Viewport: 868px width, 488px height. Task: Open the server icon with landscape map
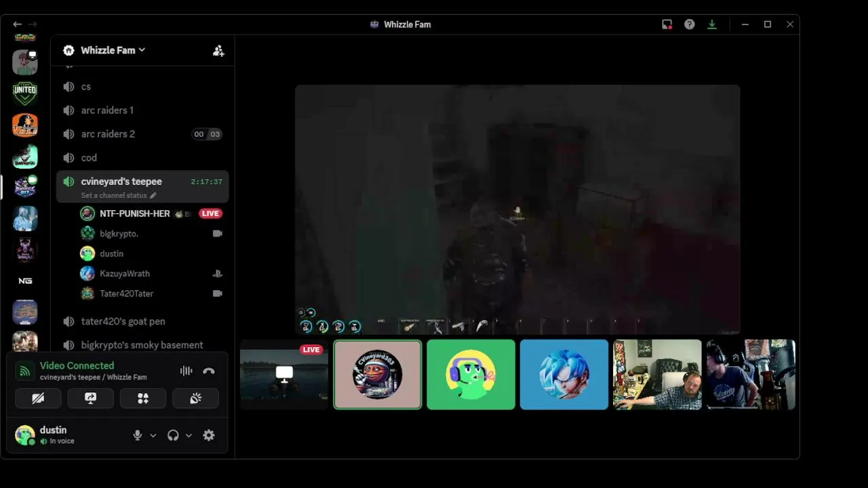tap(25, 312)
